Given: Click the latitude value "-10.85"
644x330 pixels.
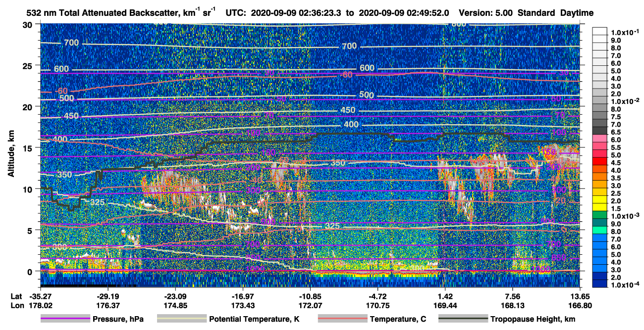Looking at the screenshot, I should coord(311,297).
